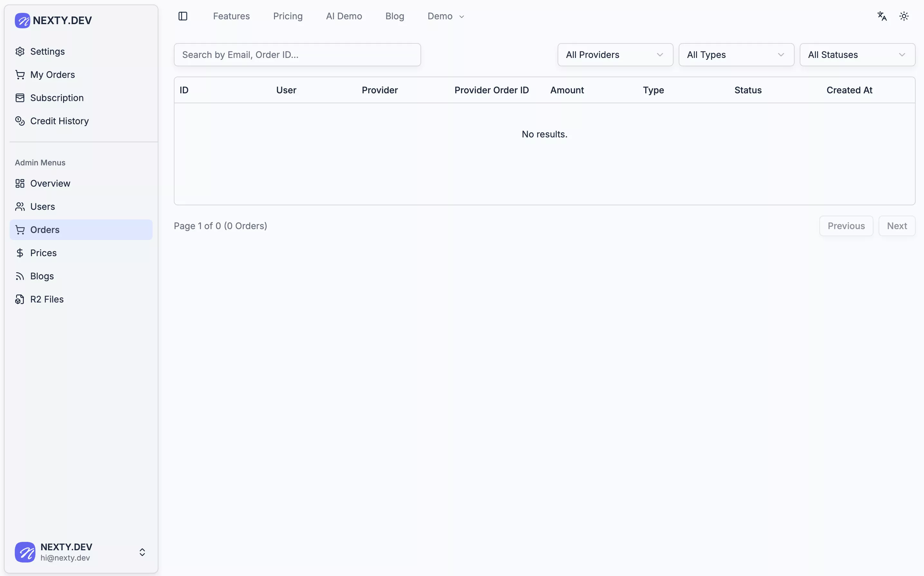Click the Previous pagination button
Image resolution: width=924 pixels, height=576 pixels.
point(846,226)
